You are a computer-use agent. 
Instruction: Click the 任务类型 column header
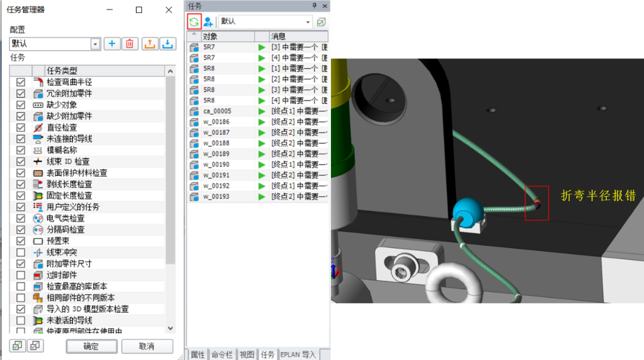click(x=105, y=70)
